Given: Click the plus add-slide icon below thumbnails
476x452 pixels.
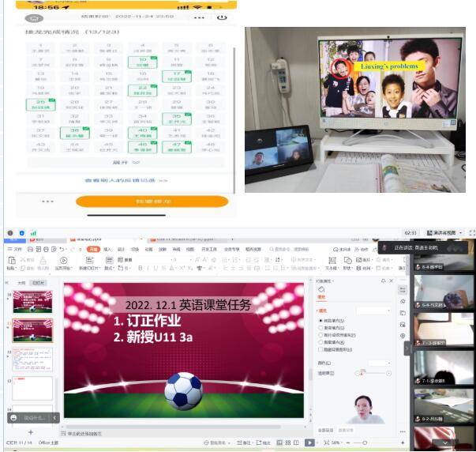Looking at the screenshot, I should (x=30, y=432).
